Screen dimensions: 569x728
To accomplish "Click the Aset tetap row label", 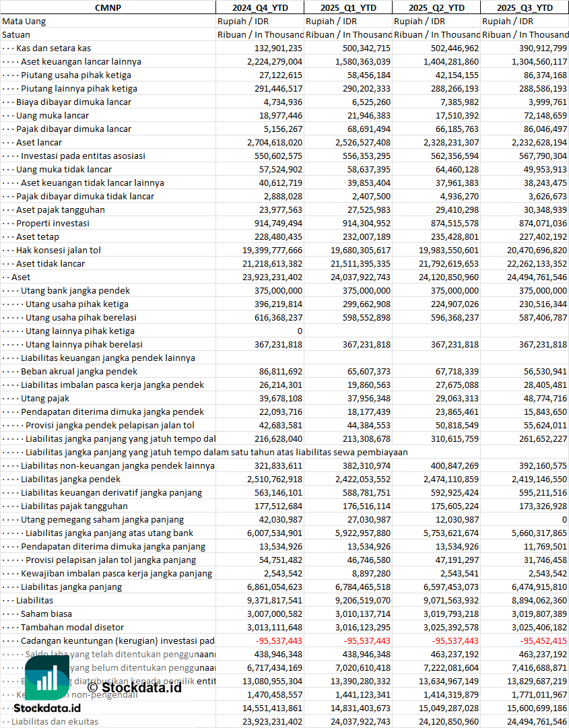I will click(x=38, y=237).
